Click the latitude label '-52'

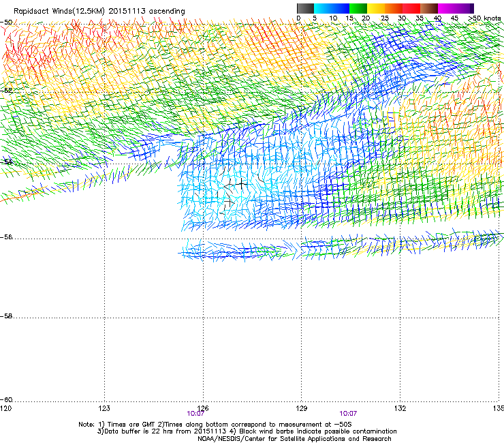coord(6,91)
